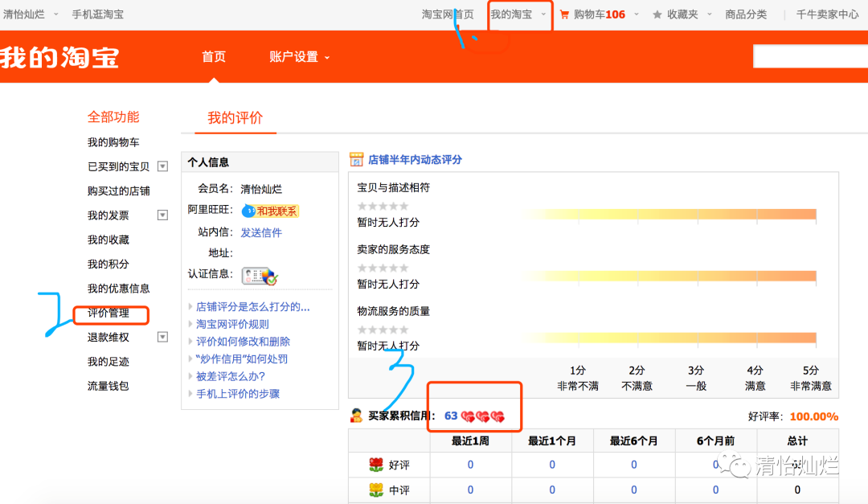Click the red heart credit rating icons

[483, 416]
